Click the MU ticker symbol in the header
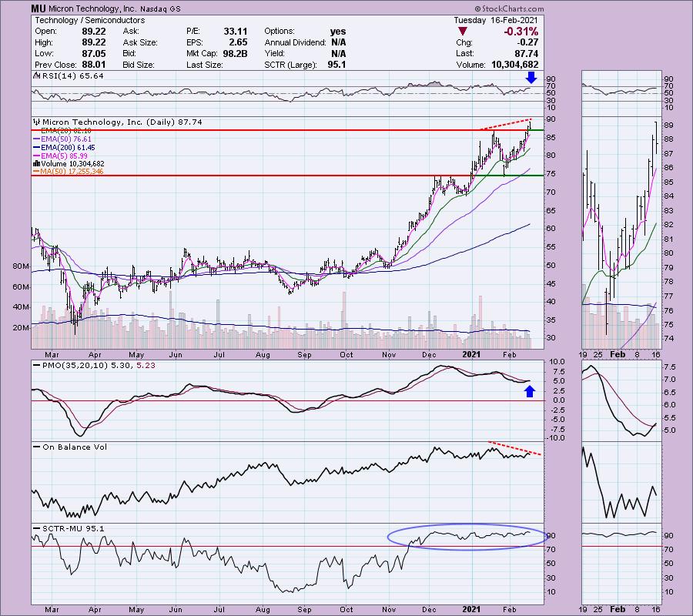The image size is (693, 616). pyautogui.click(x=38, y=8)
